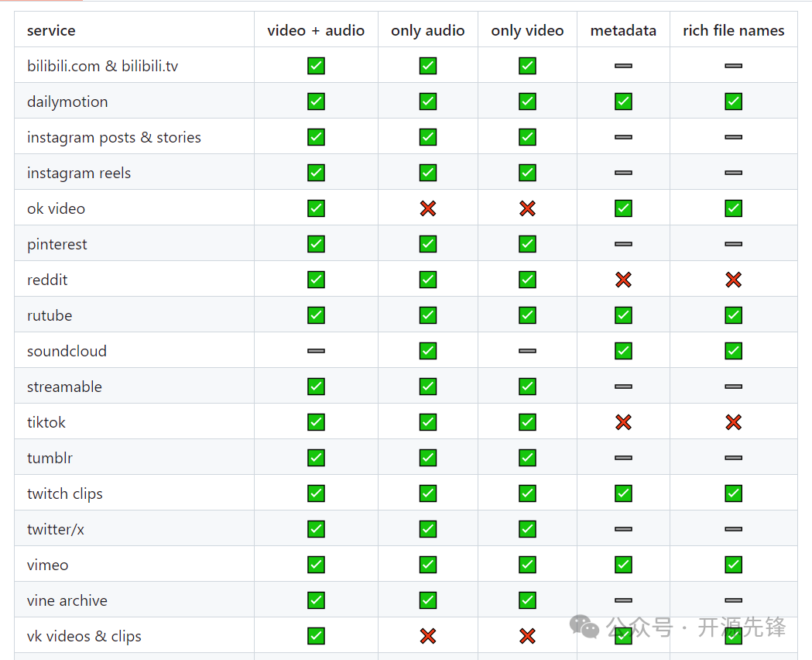Select the 'bilibili.com & bilibili.tv' service cell

[134, 65]
